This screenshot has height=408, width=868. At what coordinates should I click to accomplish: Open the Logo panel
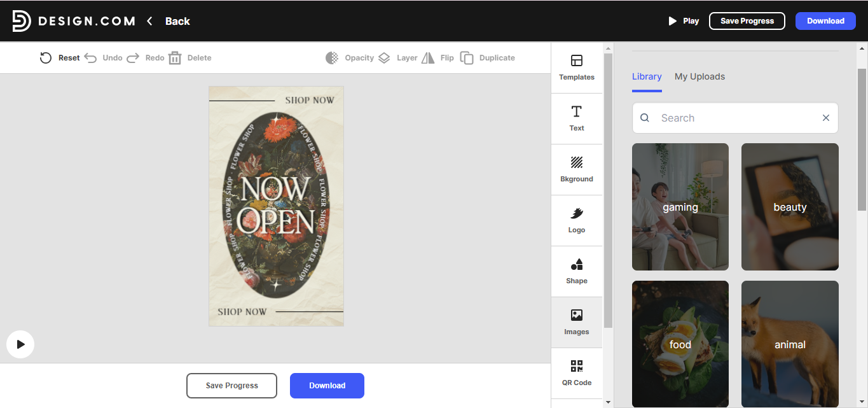coord(577,221)
